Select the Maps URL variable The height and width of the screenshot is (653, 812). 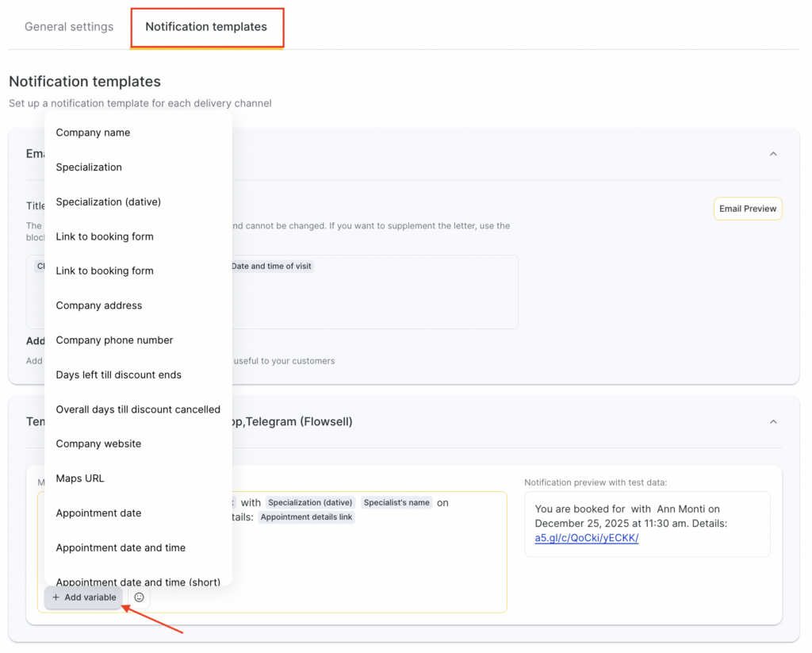(80, 478)
